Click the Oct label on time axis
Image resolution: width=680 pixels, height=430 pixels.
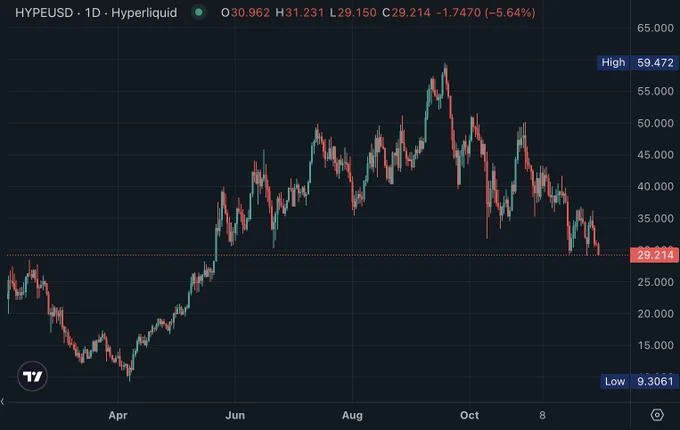[469, 415]
